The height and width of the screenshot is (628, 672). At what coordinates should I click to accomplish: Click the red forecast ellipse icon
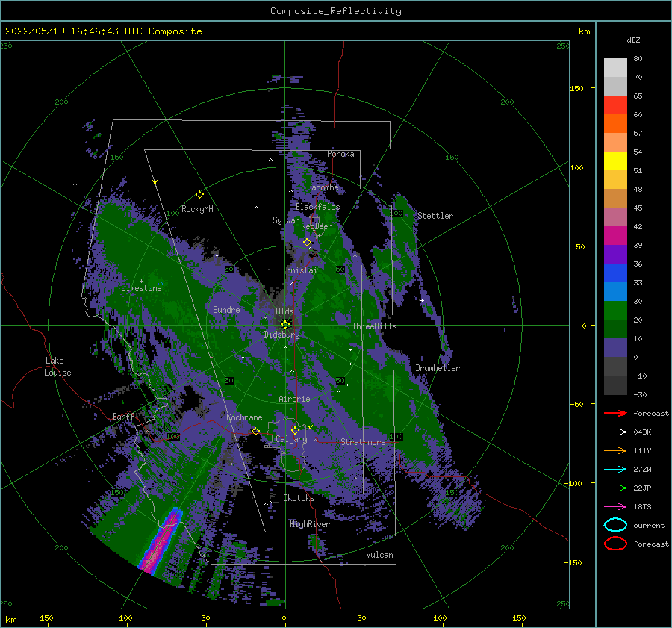coord(615,544)
